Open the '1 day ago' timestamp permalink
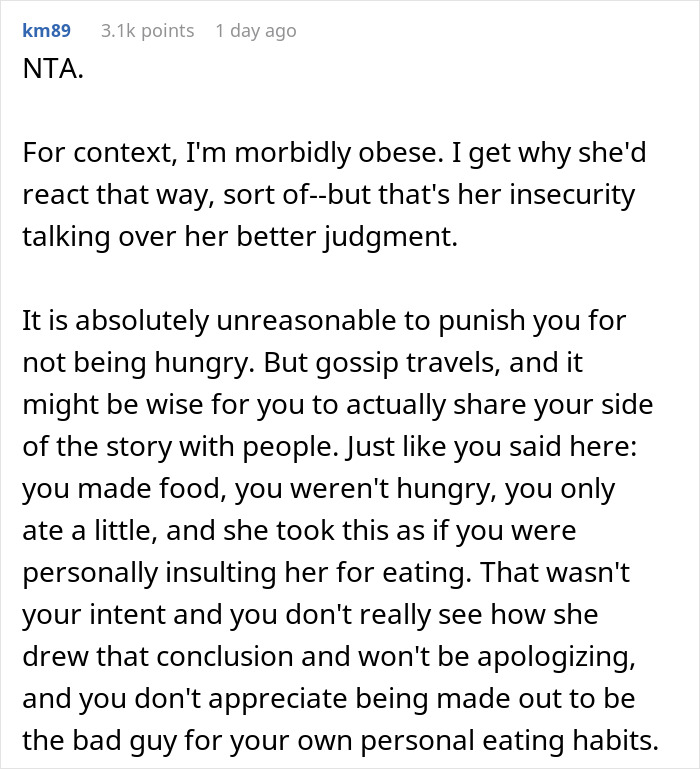Viewport: 700px width, 769px height. click(x=256, y=31)
